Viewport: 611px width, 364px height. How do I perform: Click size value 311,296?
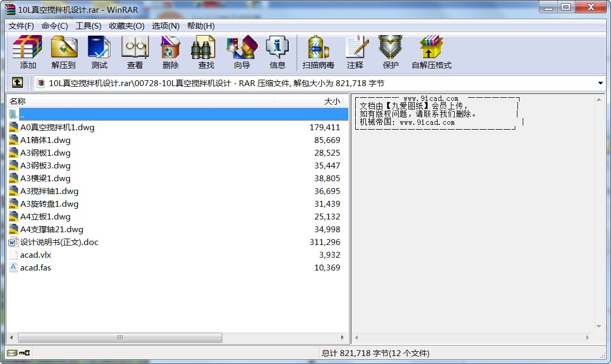coord(324,242)
